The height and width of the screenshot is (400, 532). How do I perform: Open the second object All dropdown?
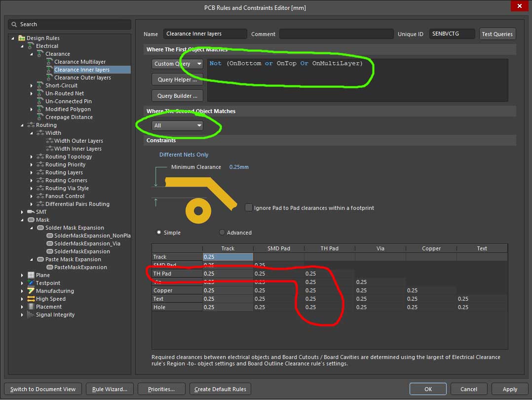pyautogui.click(x=177, y=125)
